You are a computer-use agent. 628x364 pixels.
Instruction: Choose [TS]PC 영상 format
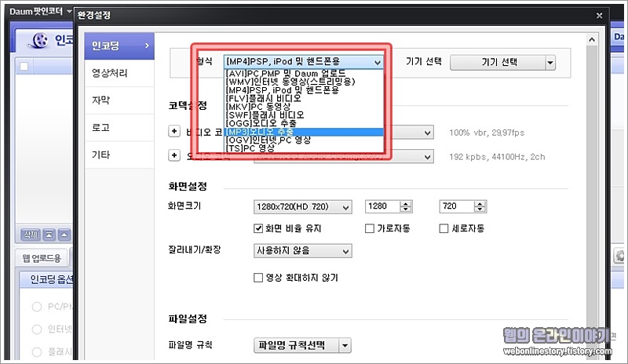(x=303, y=148)
